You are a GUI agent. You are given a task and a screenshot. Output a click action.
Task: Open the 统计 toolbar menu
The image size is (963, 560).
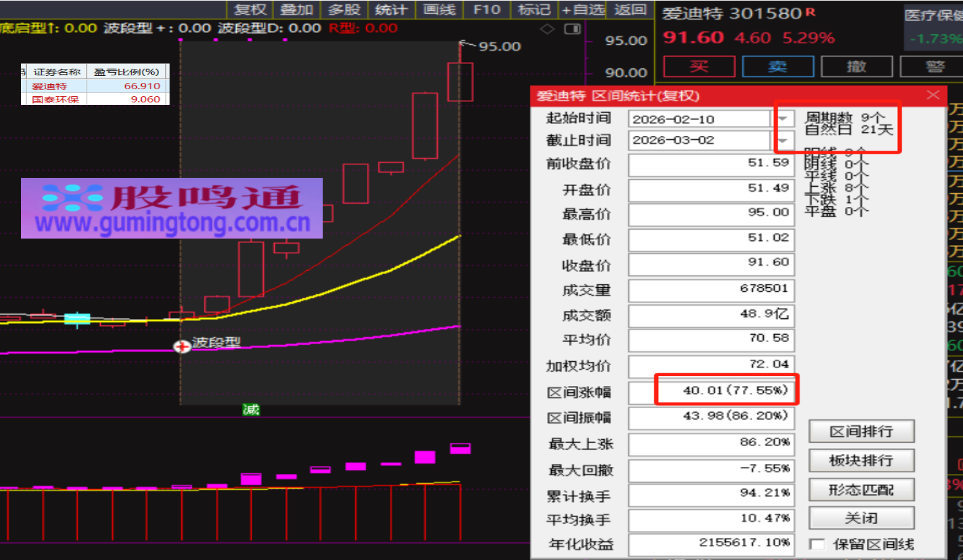(x=390, y=9)
